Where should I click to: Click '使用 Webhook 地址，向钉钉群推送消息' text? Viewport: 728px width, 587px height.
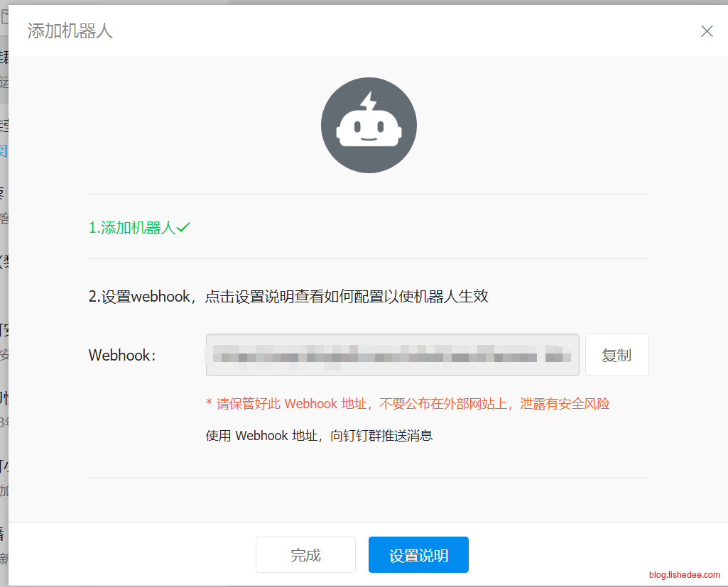click(319, 436)
